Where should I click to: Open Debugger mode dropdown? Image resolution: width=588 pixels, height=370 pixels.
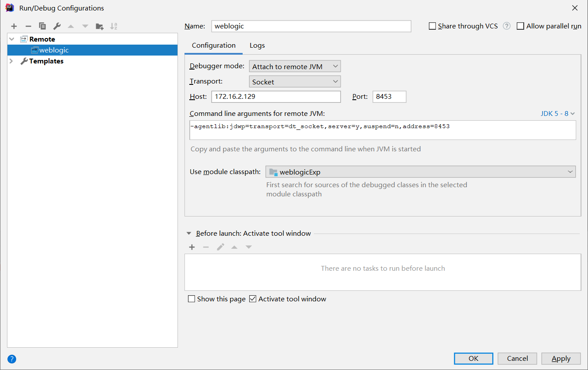tap(295, 66)
